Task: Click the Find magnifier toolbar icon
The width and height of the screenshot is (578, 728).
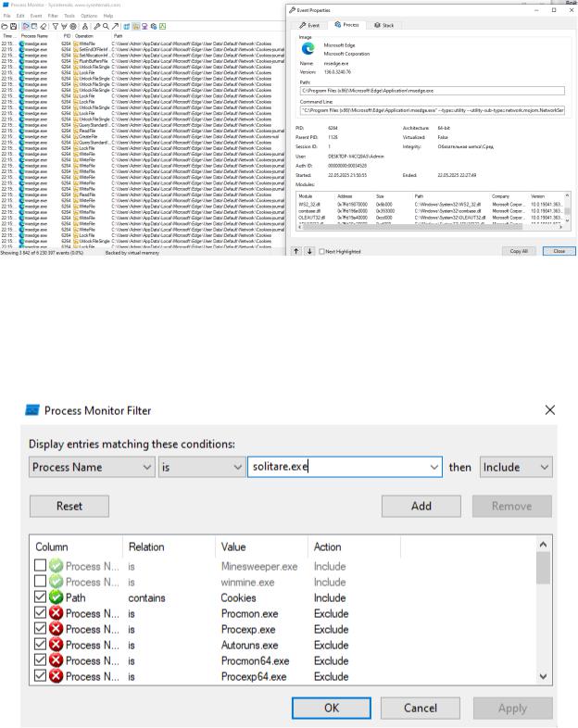Action: (x=106, y=27)
